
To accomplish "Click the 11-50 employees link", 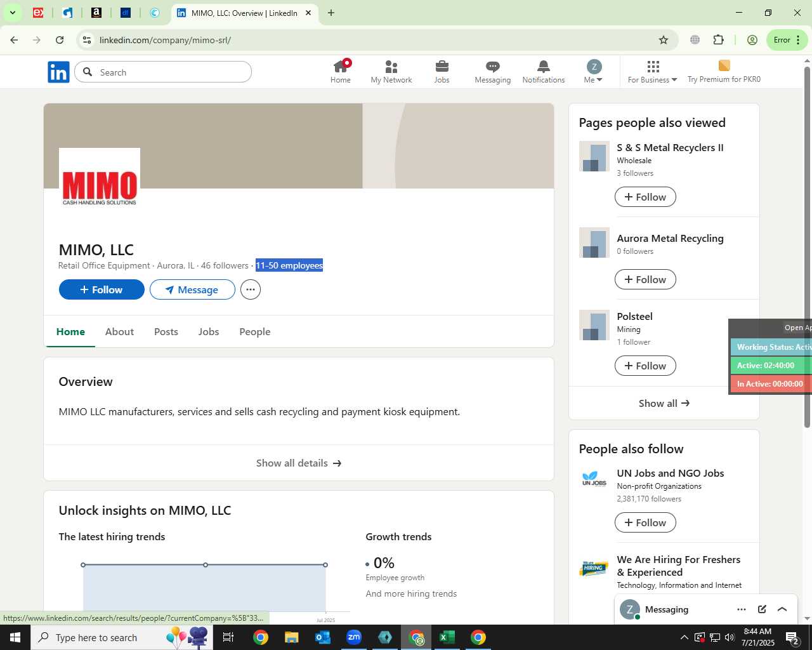I will click(289, 265).
